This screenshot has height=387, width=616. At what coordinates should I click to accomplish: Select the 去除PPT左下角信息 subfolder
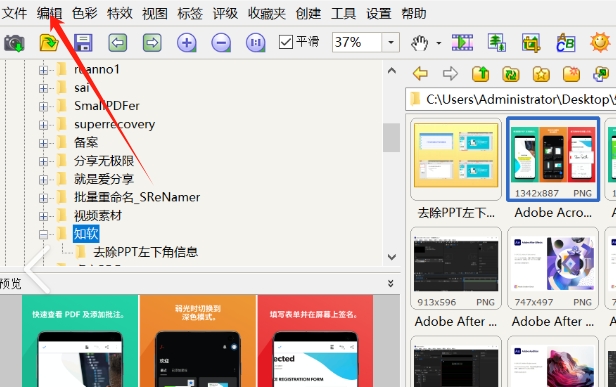coord(145,252)
